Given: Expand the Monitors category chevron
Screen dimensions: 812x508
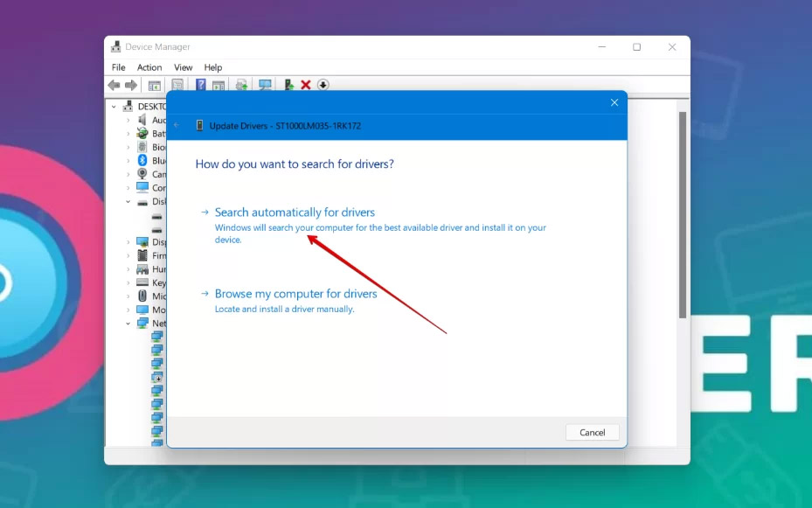Looking at the screenshot, I should (128, 310).
